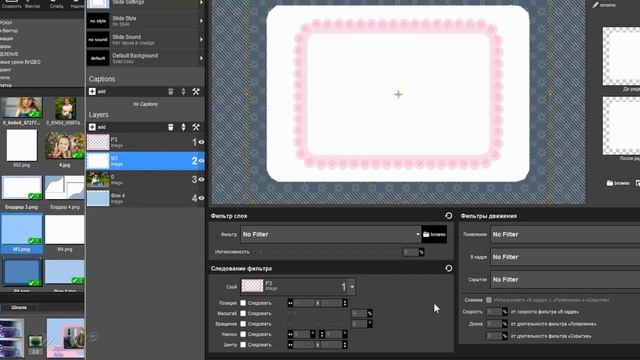640x360 pixels.
Task: Open the Layers tools wrench icon
Action: (x=196, y=127)
